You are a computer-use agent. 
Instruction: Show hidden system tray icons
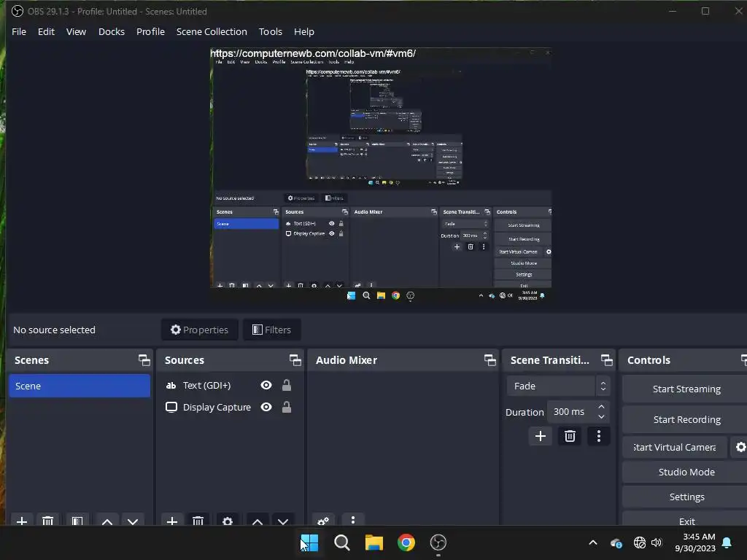pos(593,542)
